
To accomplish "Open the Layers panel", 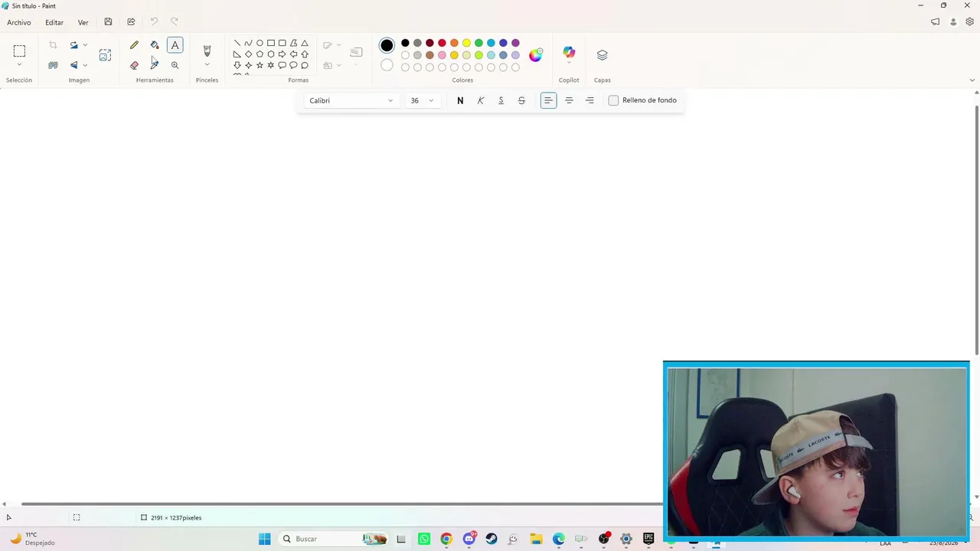I will click(x=603, y=55).
